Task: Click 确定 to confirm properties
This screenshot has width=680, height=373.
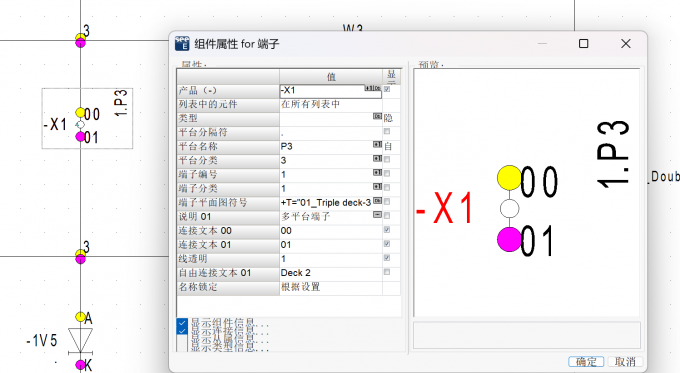Action: [586, 362]
